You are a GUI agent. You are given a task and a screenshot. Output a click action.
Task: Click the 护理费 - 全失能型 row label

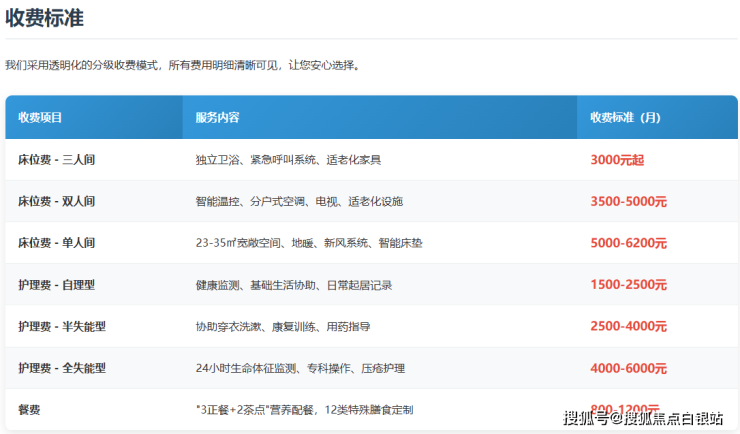pyautogui.click(x=62, y=368)
